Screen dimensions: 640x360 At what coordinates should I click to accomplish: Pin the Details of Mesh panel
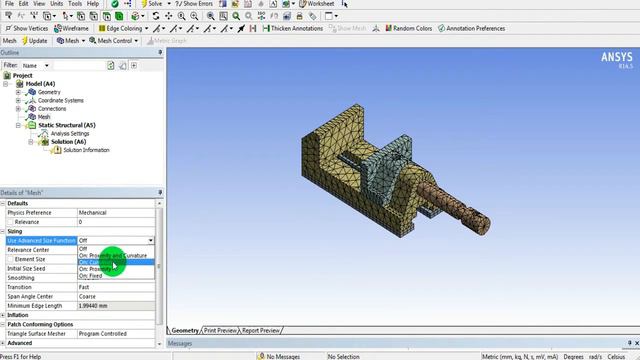160,193
